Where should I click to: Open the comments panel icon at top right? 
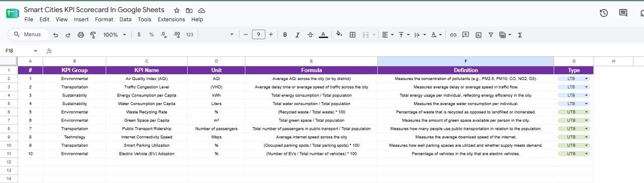[623, 13]
